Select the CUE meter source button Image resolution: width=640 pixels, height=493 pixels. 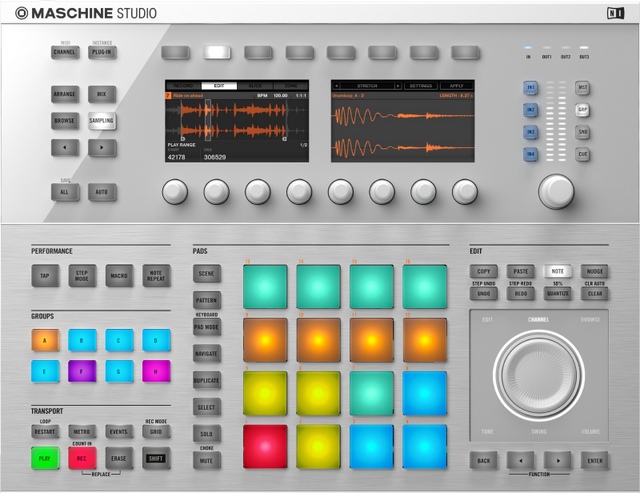[582, 154]
